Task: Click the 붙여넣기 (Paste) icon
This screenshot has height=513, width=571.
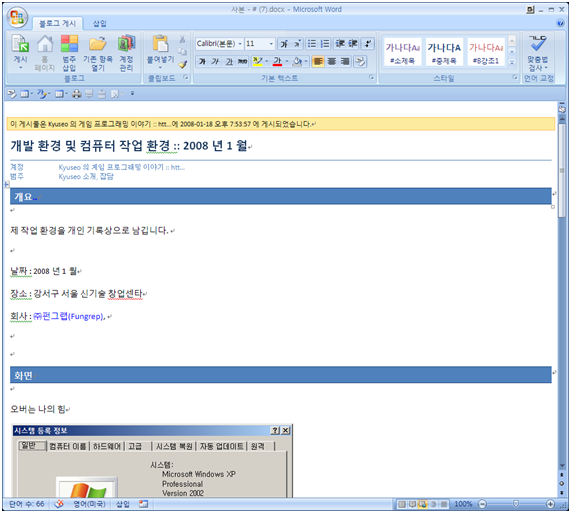Action: (x=160, y=44)
